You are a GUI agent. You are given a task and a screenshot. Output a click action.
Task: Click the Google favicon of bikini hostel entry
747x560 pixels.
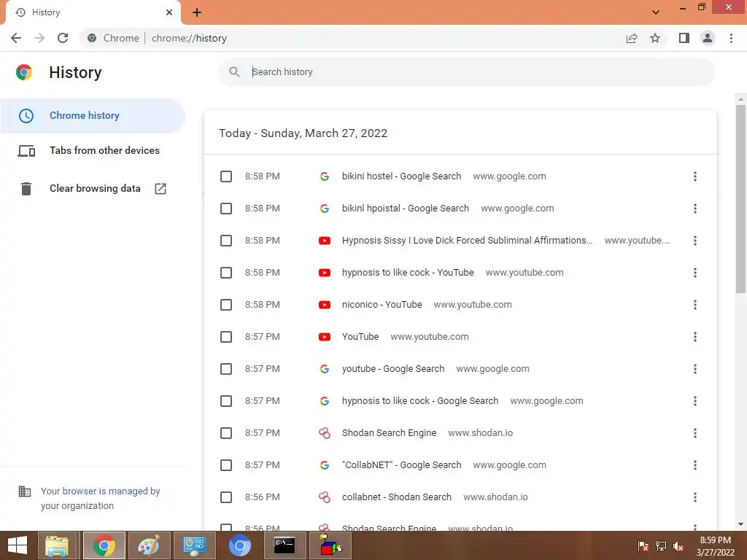click(325, 176)
